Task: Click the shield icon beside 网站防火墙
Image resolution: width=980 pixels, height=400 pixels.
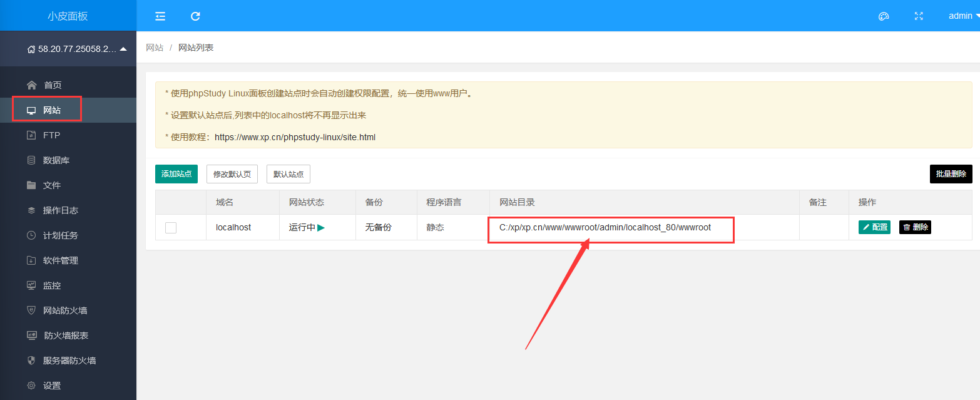Action: (31, 310)
